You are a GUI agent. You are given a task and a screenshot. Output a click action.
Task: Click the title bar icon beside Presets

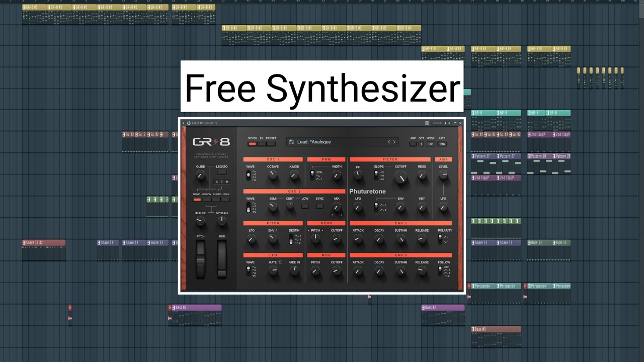pos(427,123)
